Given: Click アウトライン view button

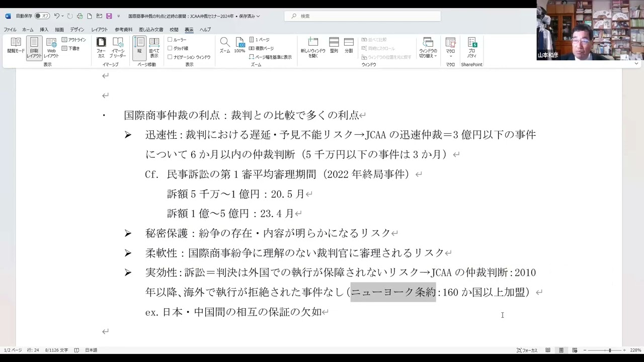Looking at the screenshot, I should pos(74,40).
